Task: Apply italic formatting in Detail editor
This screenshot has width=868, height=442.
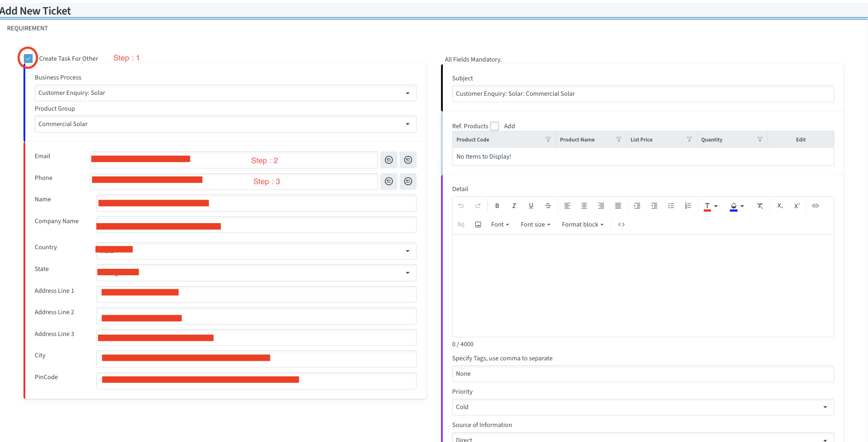Action: 514,206
